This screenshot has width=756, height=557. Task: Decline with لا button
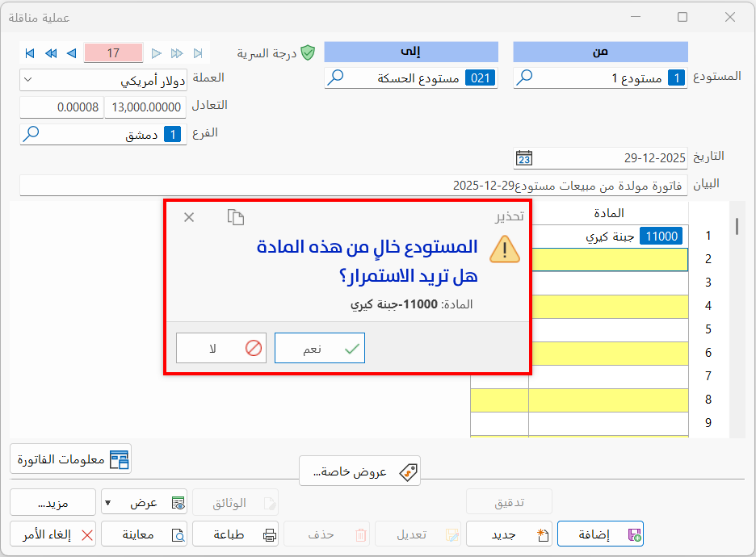[x=221, y=348]
